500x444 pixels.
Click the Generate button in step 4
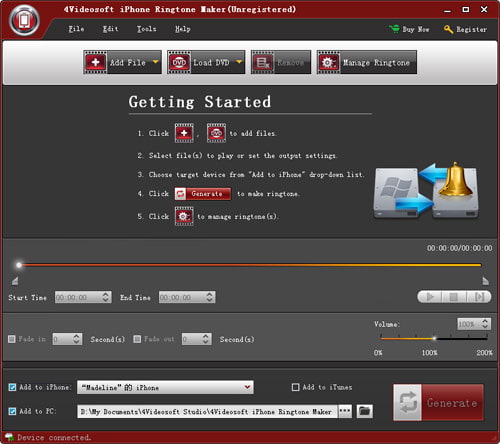(203, 194)
